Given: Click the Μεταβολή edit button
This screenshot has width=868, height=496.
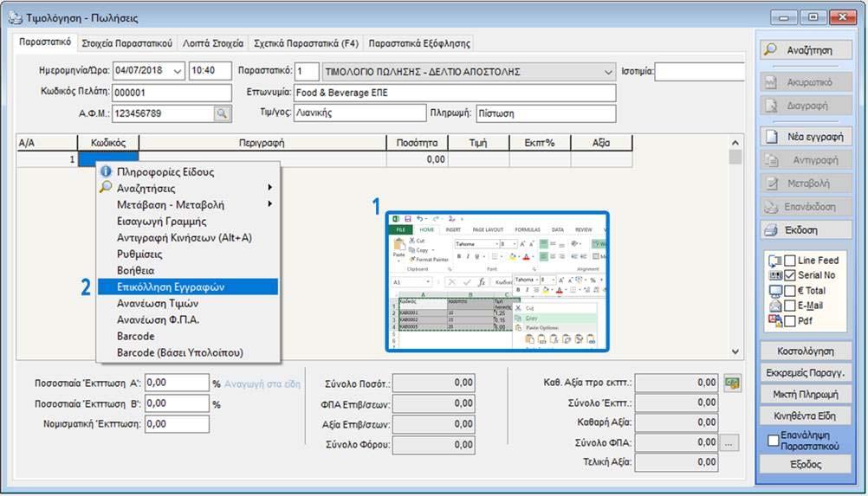Looking at the screenshot, I should pos(806,183).
